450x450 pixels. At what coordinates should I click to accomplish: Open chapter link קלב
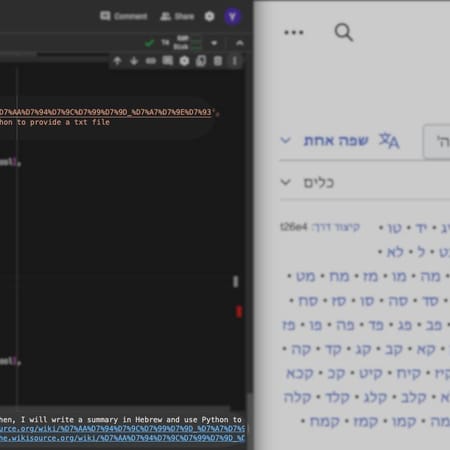(414, 398)
